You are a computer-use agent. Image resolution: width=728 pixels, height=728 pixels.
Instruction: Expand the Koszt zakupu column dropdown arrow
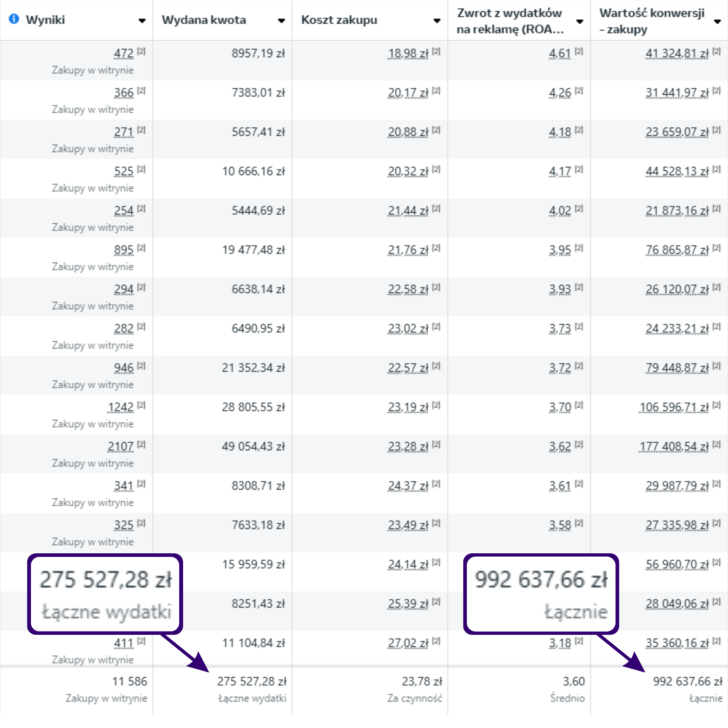click(437, 21)
